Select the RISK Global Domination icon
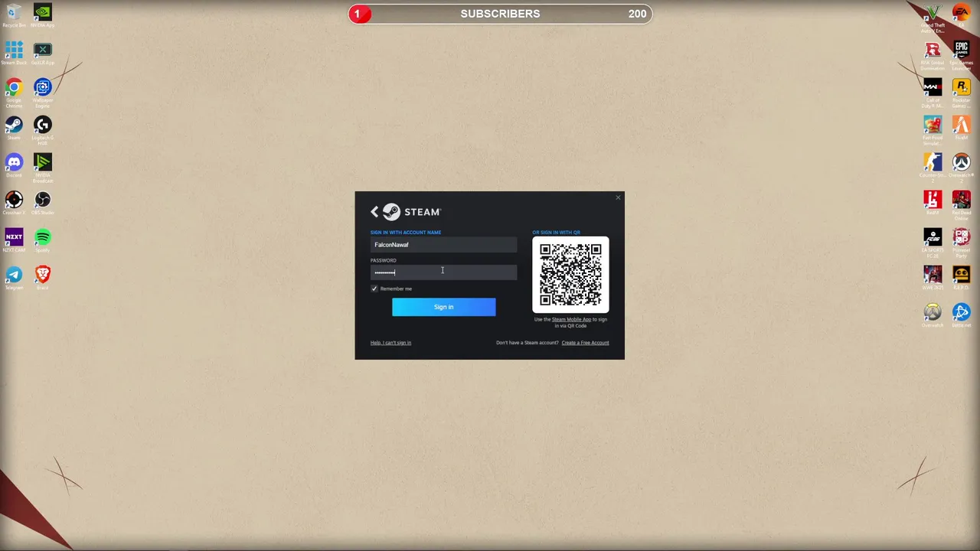980x551 pixels. (x=933, y=54)
